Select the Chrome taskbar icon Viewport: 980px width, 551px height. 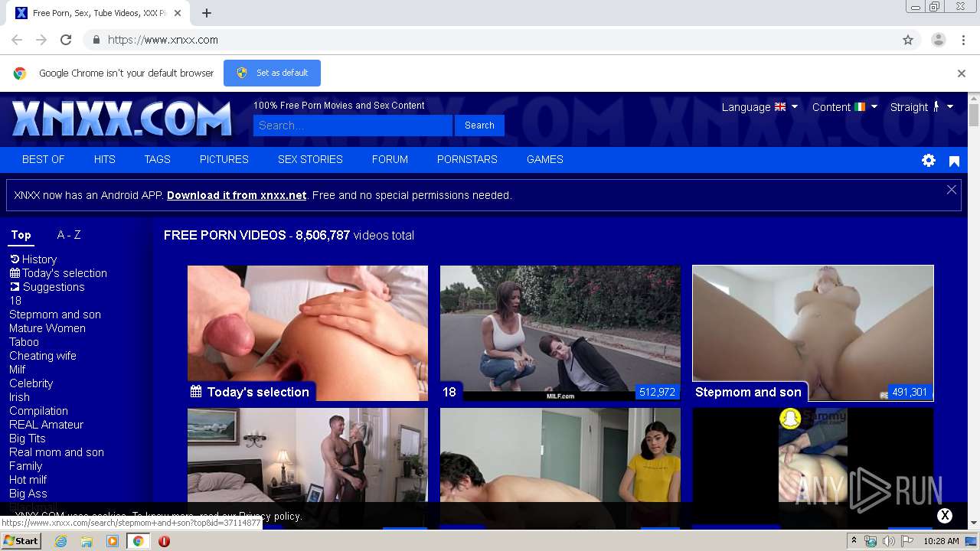138,541
